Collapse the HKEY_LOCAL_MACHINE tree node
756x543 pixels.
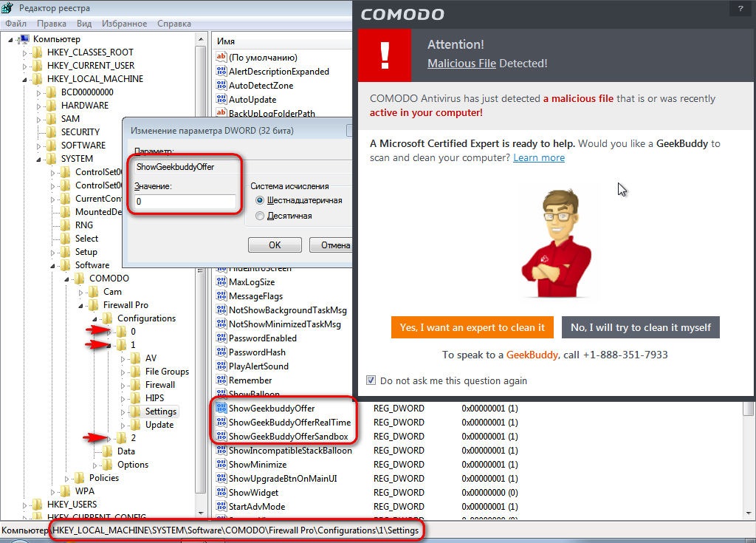24,79
